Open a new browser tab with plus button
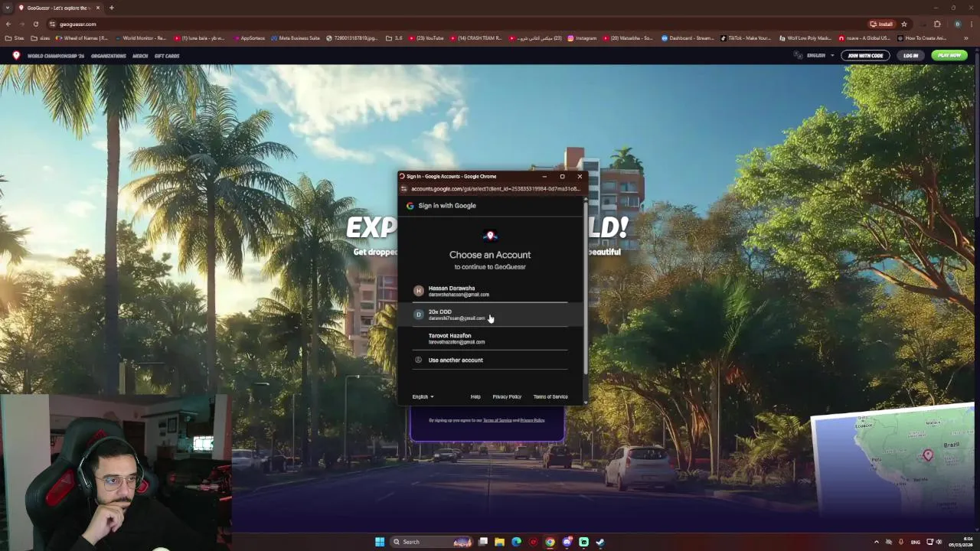 (111, 8)
